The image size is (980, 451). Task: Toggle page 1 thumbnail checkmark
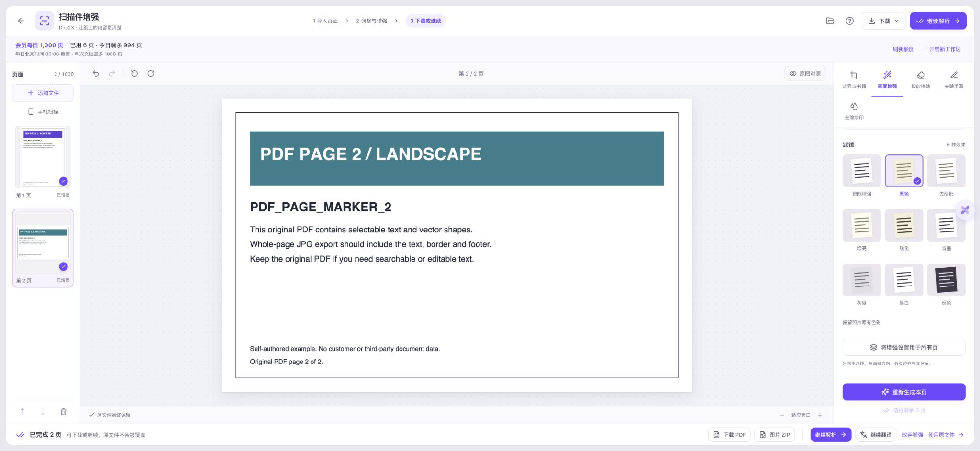[63, 181]
